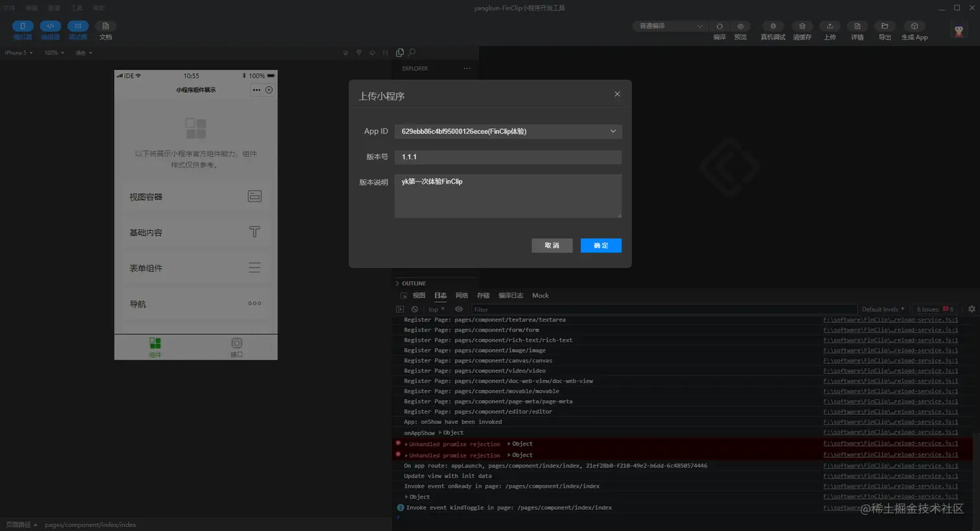The height and width of the screenshot is (531, 980).
Task: Click the simulator capsule close circle icon
Action: pyautogui.click(x=269, y=90)
